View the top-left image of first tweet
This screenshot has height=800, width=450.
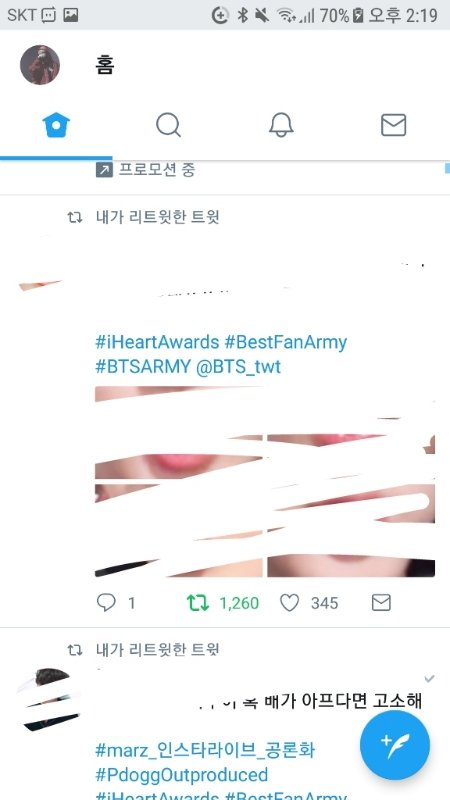[x=179, y=433]
